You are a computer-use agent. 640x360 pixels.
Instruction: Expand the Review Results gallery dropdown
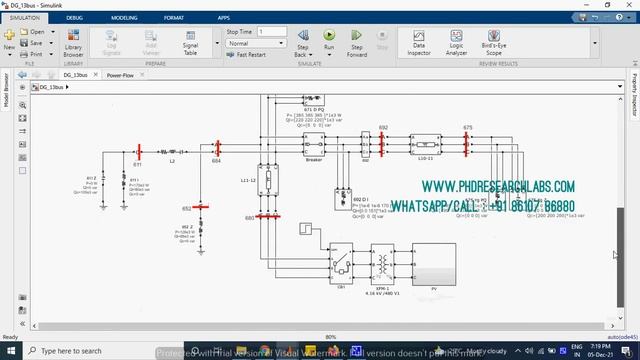pyautogui.click(x=595, y=43)
